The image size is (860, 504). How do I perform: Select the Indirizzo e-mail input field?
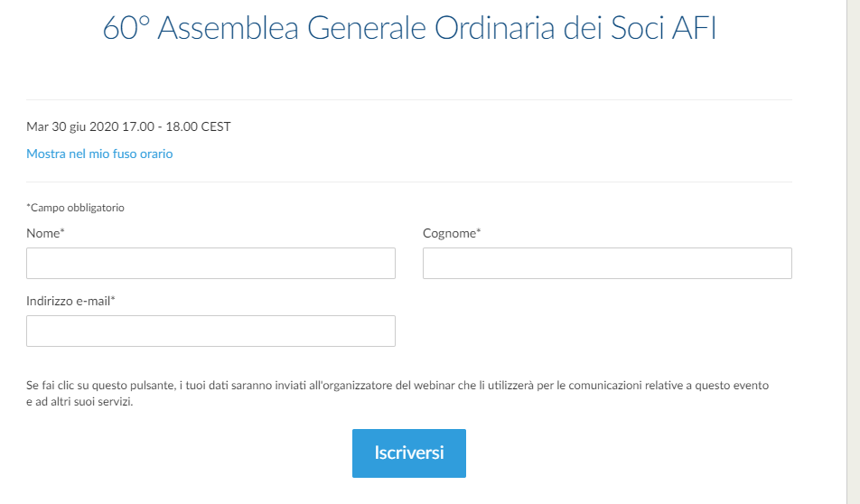click(x=210, y=331)
